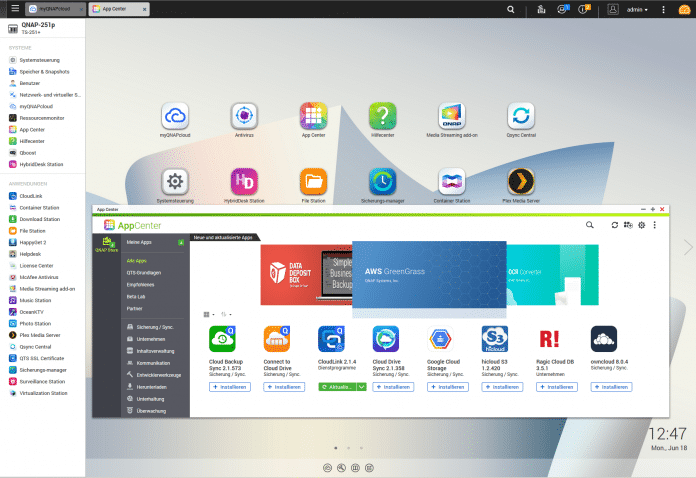Open the hamburger main menu icon
Viewport: 696px width, 478px height.
(13, 9)
